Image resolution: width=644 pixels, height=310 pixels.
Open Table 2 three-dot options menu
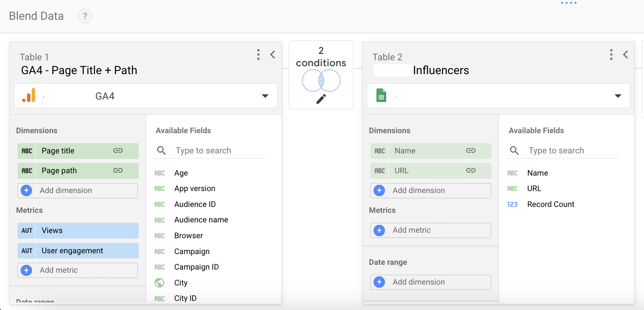point(611,55)
